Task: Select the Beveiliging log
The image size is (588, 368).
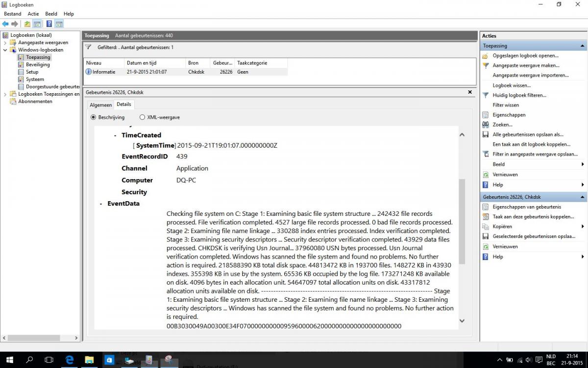Action: (38, 64)
